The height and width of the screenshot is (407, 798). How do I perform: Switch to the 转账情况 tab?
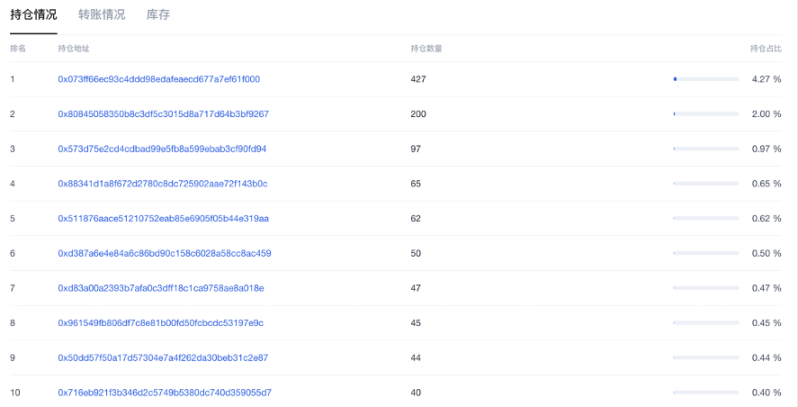[102, 15]
